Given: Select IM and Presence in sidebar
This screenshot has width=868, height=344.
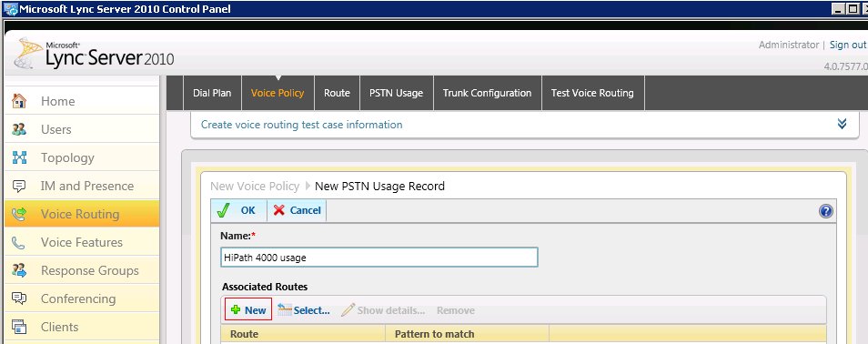Looking at the screenshot, I should [x=87, y=187].
